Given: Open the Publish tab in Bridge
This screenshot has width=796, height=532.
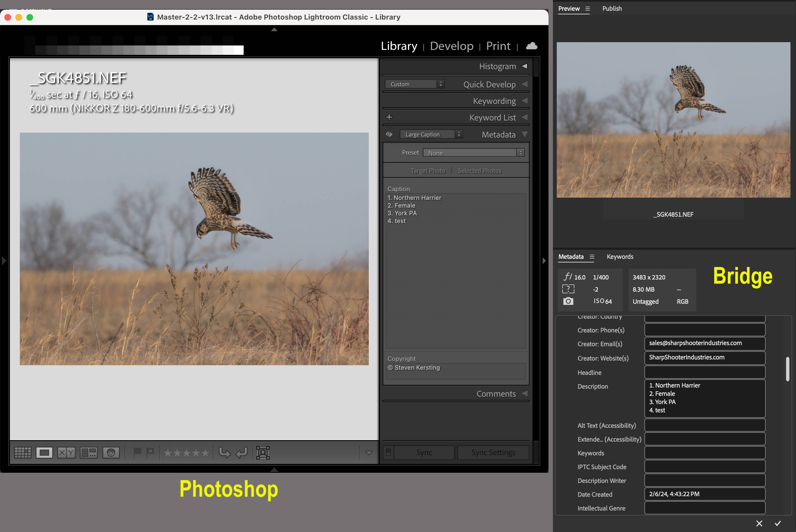Looking at the screenshot, I should (612, 9).
